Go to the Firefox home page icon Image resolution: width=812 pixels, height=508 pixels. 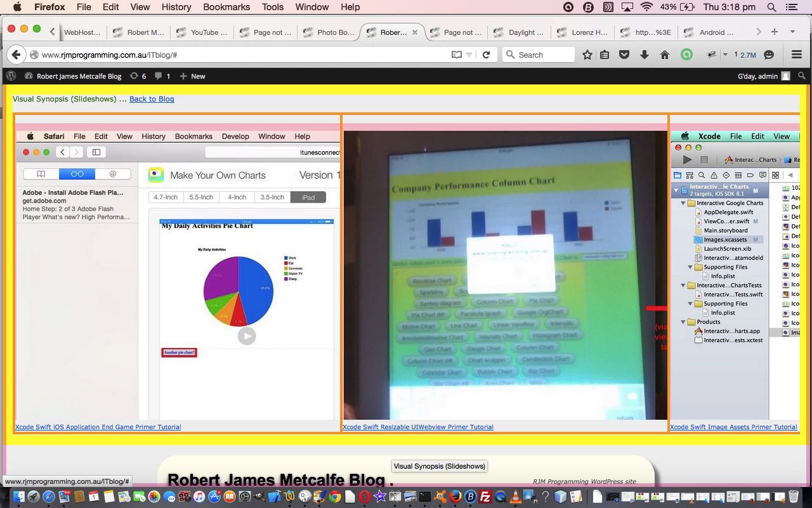click(665, 55)
